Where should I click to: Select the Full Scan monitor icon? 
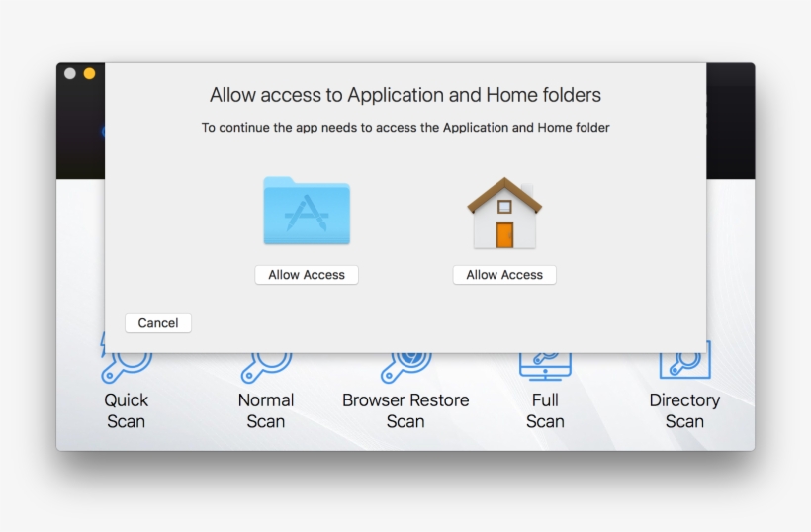pos(545,364)
